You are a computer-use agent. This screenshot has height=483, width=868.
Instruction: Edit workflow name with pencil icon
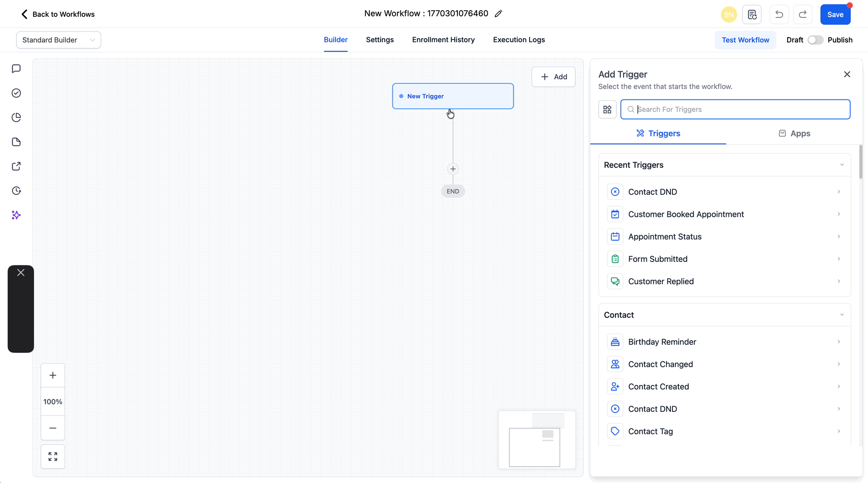point(499,14)
